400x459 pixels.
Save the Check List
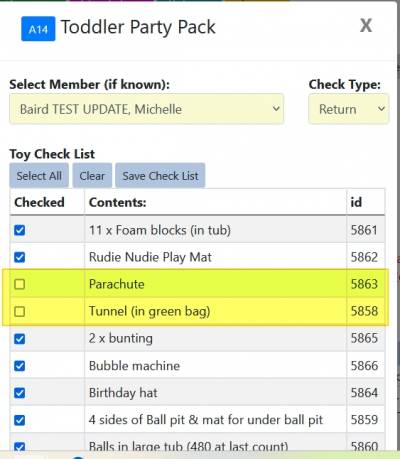pos(160,176)
